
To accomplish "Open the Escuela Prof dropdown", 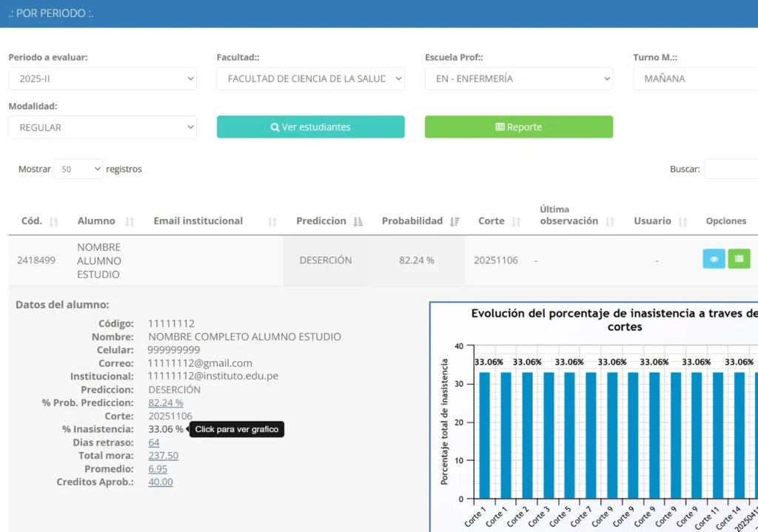I will pos(519,78).
